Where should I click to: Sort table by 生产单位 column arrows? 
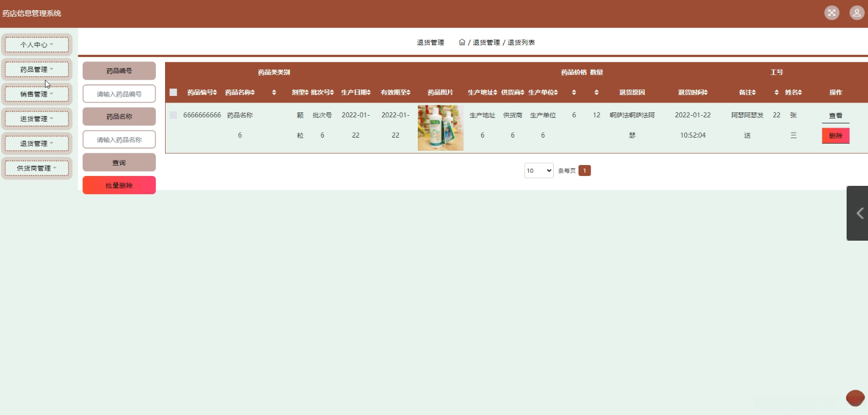pos(556,93)
